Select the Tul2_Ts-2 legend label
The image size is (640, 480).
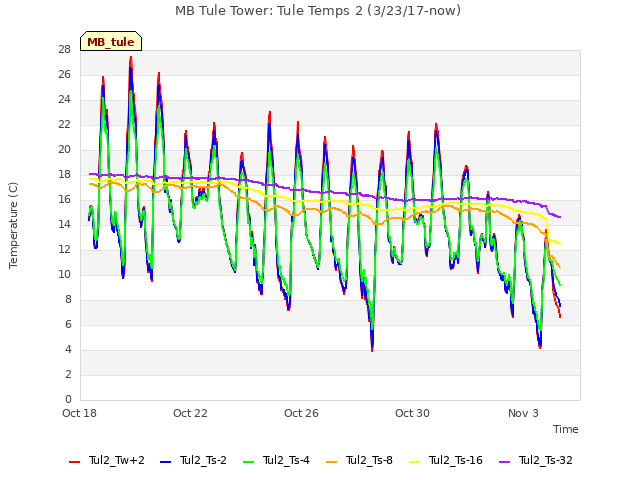pyautogui.click(x=203, y=460)
